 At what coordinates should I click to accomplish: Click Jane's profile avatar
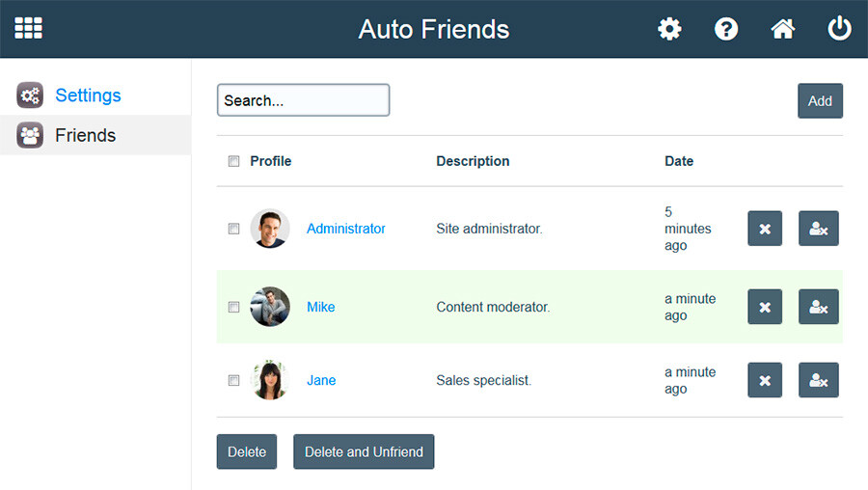tap(270, 380)
